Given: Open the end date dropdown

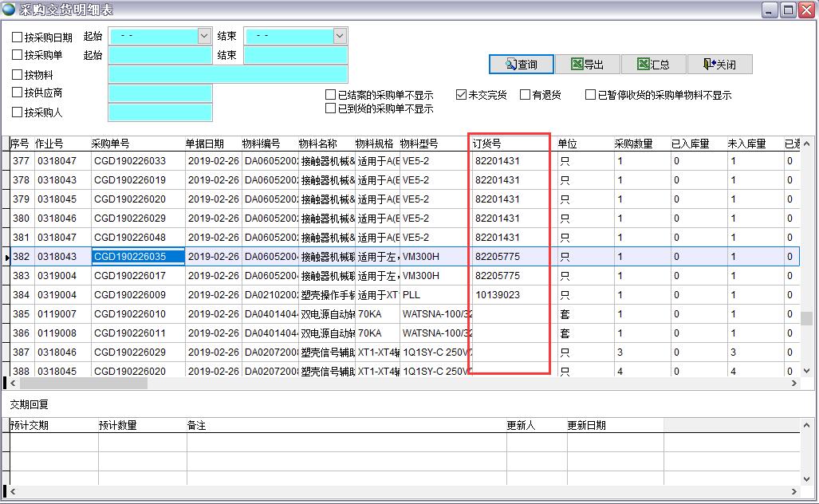Looking at the screenshot, I should [340, 36].
